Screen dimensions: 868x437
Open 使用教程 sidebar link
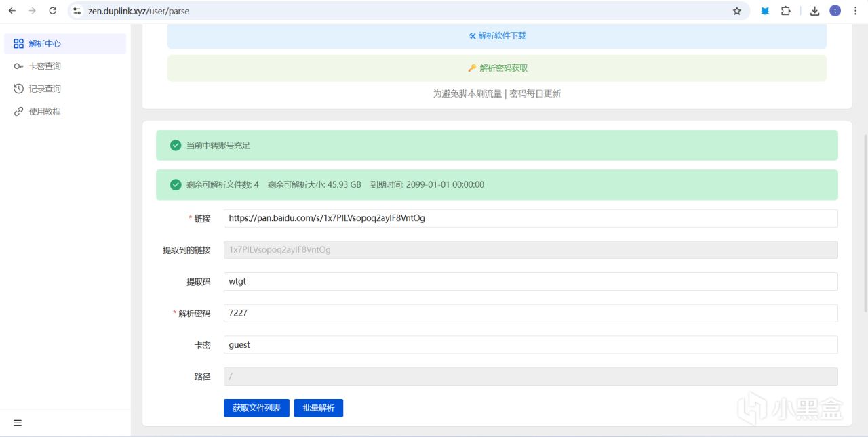tap(65, 111)
